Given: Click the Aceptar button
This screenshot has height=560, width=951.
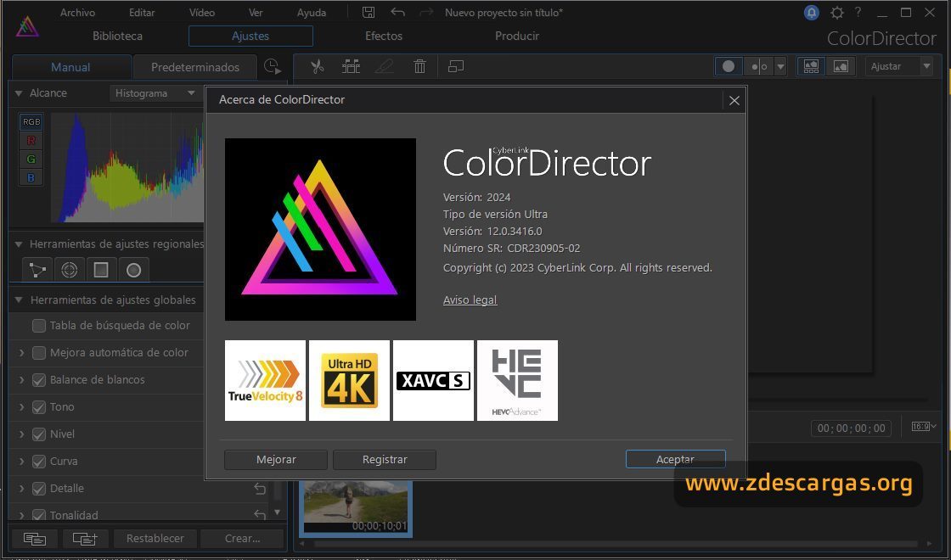Looking at the screenshot, I should pyautogui.click(x=675, y=459).
